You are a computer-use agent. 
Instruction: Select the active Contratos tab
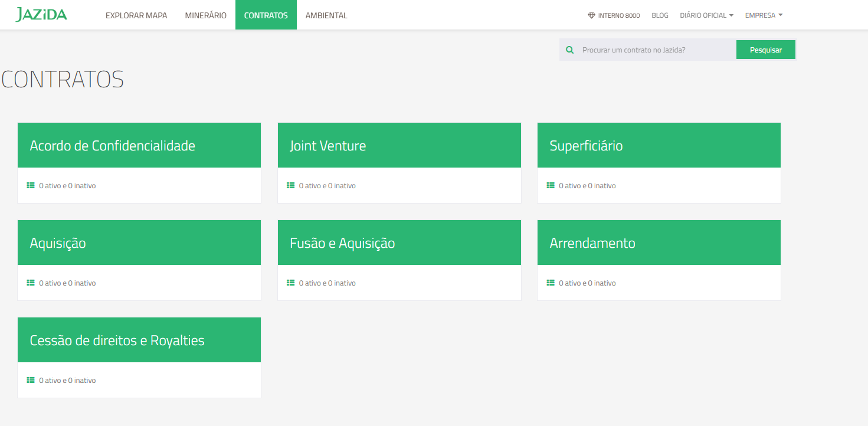(x=266, y=15)
